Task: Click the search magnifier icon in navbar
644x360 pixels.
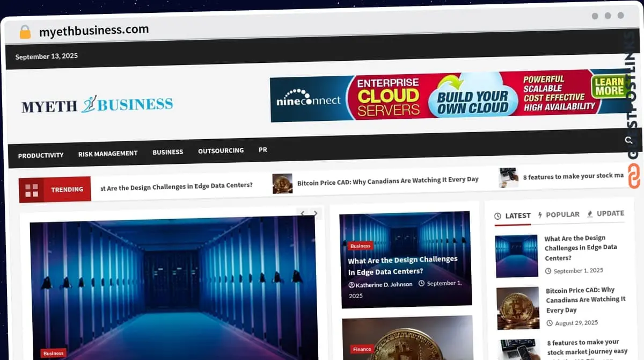Action: (x=629, y=141)
